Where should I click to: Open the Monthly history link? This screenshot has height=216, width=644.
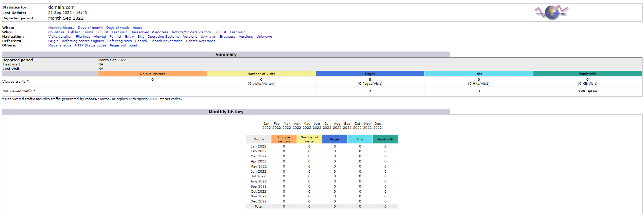click(x=61, y=28)
